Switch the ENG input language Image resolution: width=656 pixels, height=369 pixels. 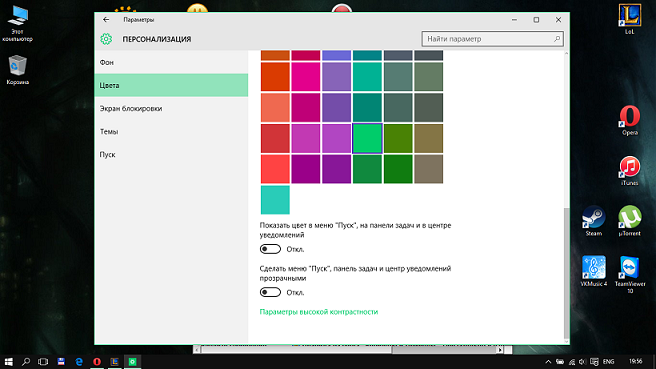(609, 362)
